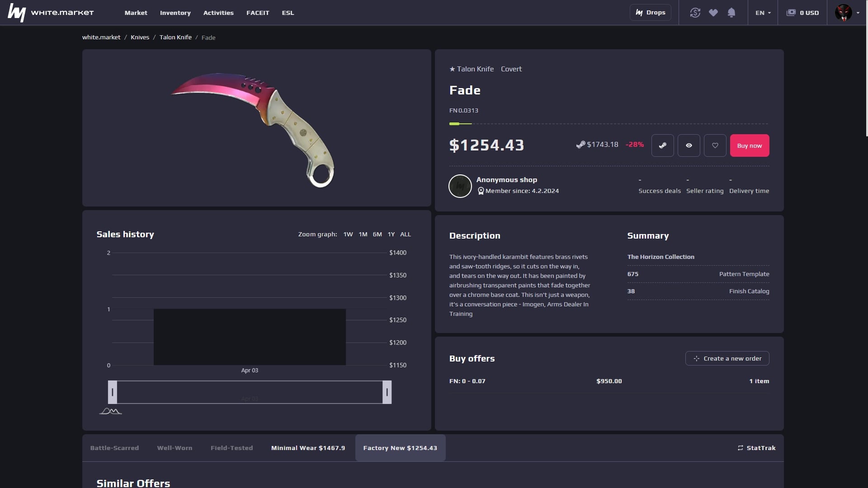Click the Minimal Wear $1467.9 tab
The image size is (868, 488).
pyautogui.click(x=308, y=447)
